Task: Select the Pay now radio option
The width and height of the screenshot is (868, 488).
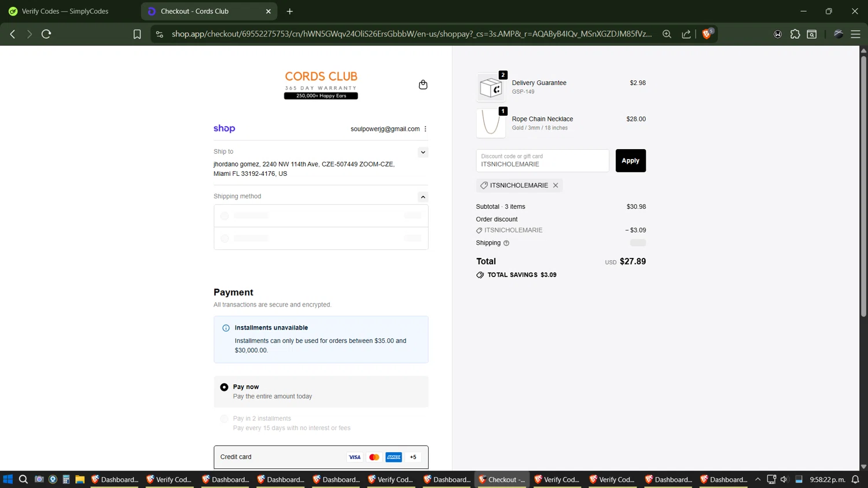Action: coord(224,387)
